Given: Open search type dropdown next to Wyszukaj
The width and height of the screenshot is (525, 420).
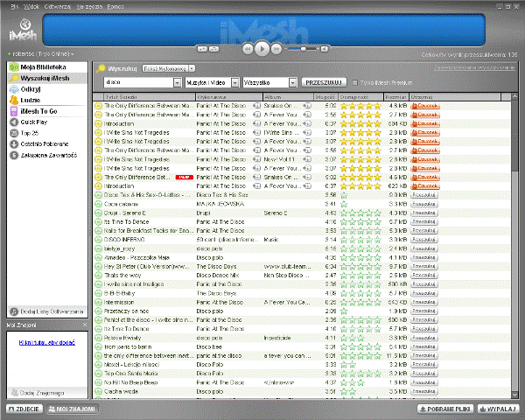Looking at the screenshot, I should pyautogui.click(x=168, y=68).
